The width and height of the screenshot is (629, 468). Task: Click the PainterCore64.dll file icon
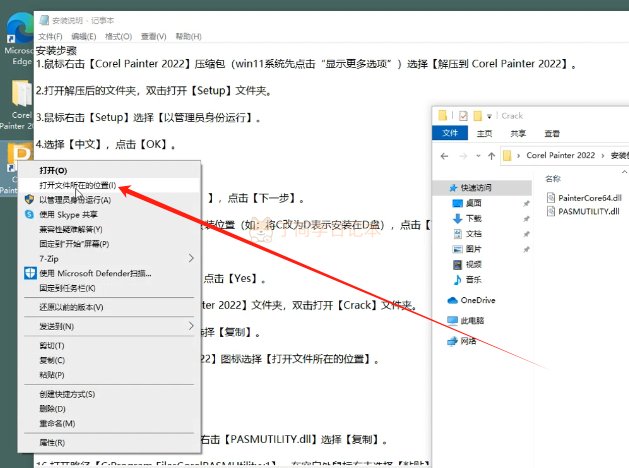(551, 197)
